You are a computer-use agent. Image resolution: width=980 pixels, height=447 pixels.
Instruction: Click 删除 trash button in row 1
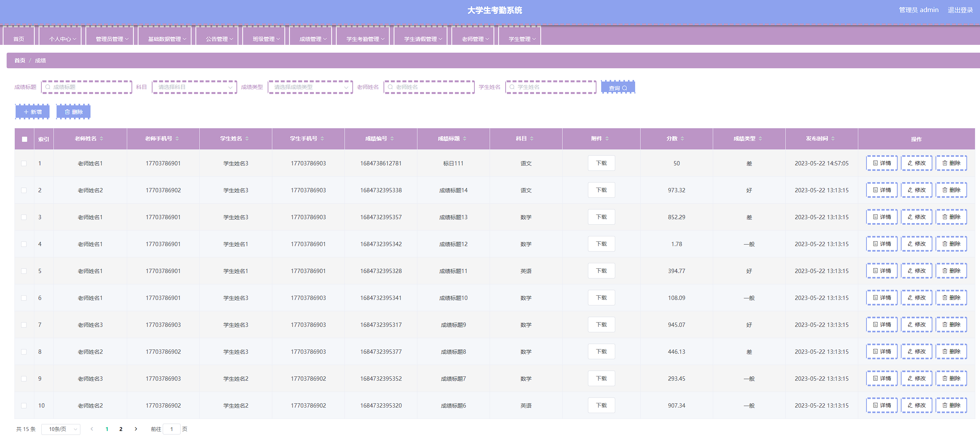pos(951,163)
